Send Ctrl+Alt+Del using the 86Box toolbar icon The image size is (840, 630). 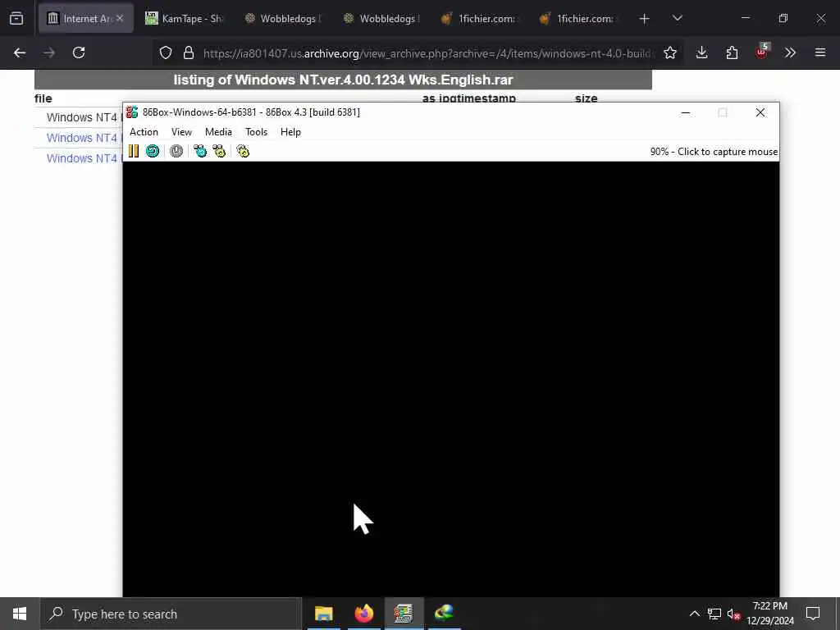point(200,152)
